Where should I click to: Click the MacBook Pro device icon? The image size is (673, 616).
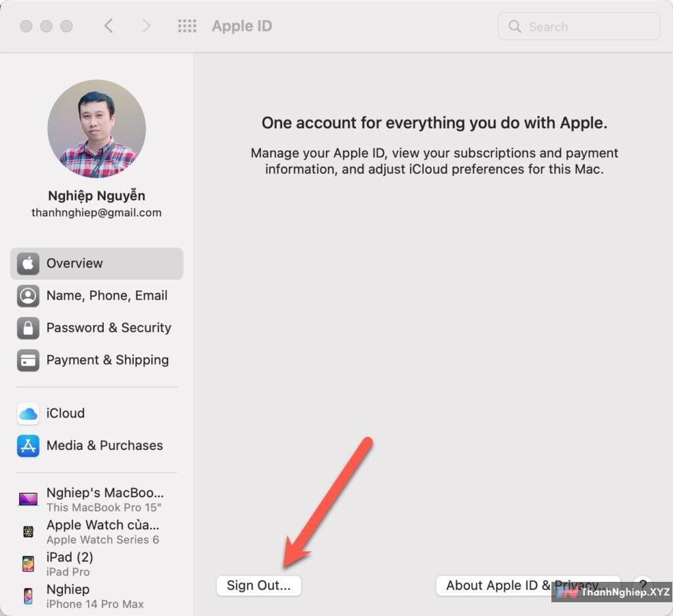[28, 499]
